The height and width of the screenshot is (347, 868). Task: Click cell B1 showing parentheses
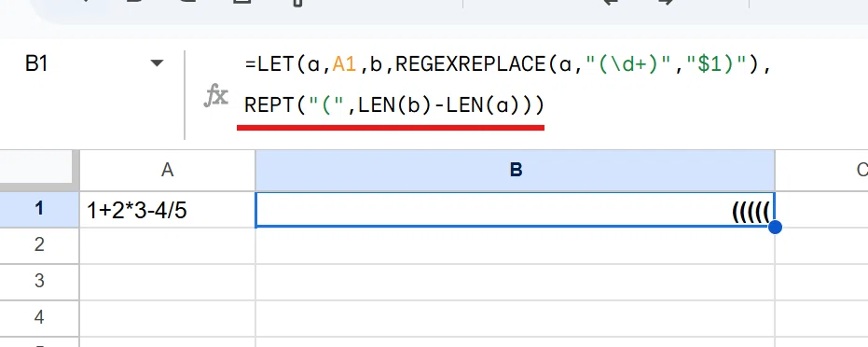[515, 209]
